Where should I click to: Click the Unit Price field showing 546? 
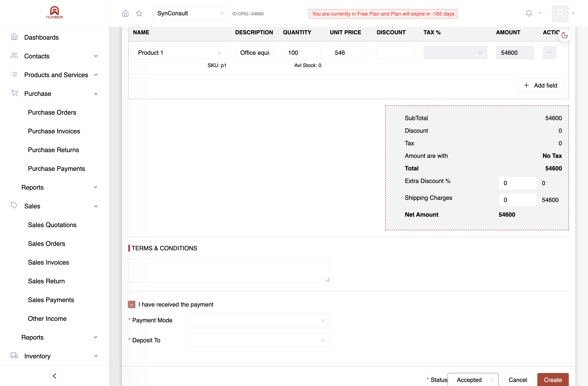pyautogui.click(x=349, y=53)
